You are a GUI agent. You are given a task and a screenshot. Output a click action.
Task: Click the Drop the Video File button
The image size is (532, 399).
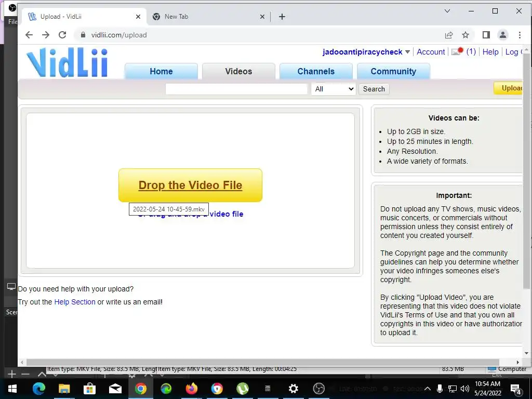click(x=190, y=185)
